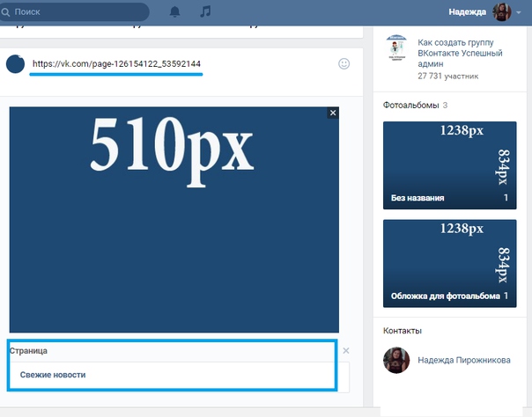This screenshot has height=417, width=532.
Task: Remove the attached Страница link
Action: pos(346,351)
